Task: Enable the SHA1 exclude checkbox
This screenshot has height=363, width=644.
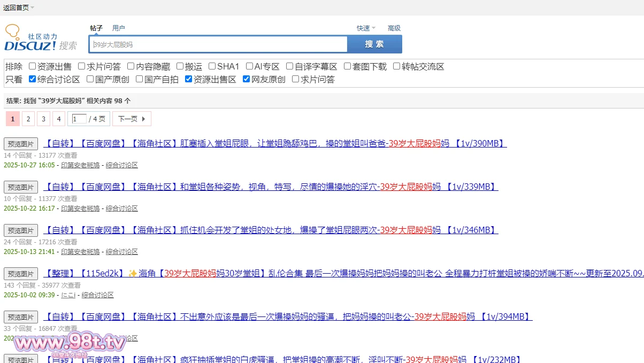Action: click(x=212, y=67)
